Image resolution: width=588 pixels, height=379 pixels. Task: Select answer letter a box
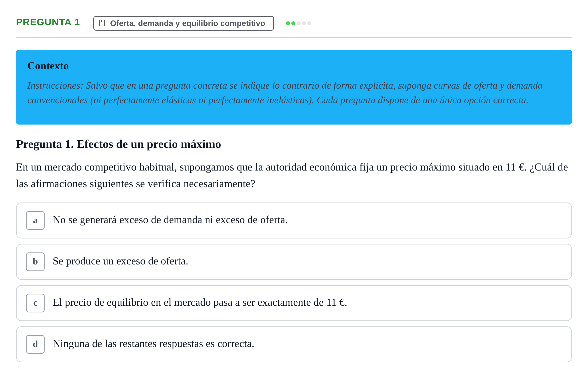pos(35,220)
